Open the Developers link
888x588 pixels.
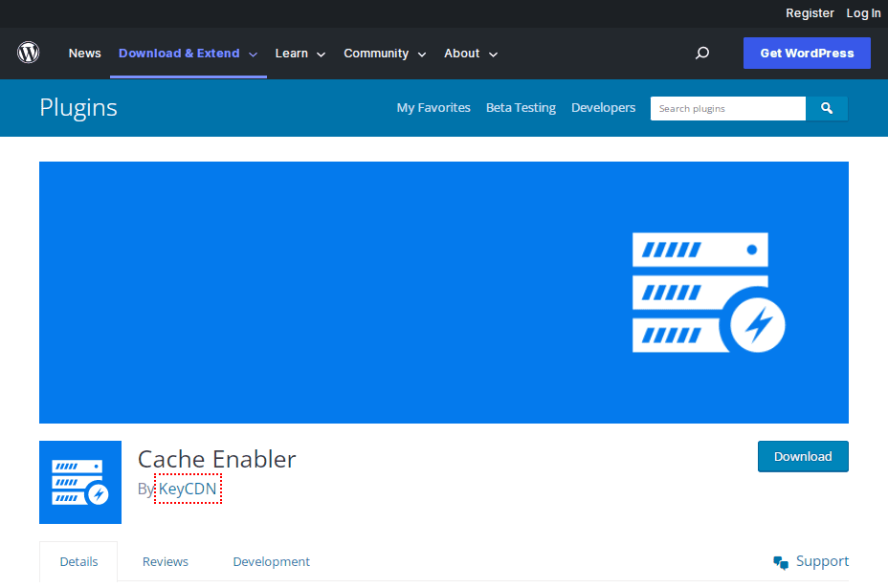603,107
